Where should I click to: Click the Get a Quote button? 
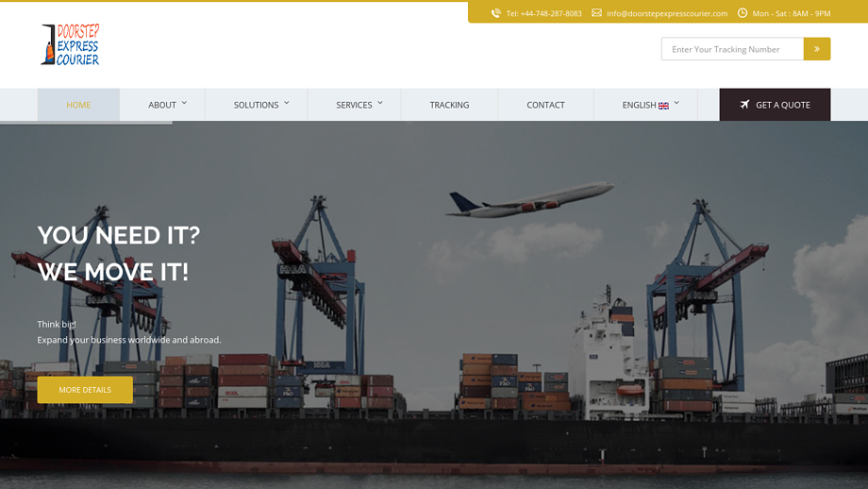point(775,105)
